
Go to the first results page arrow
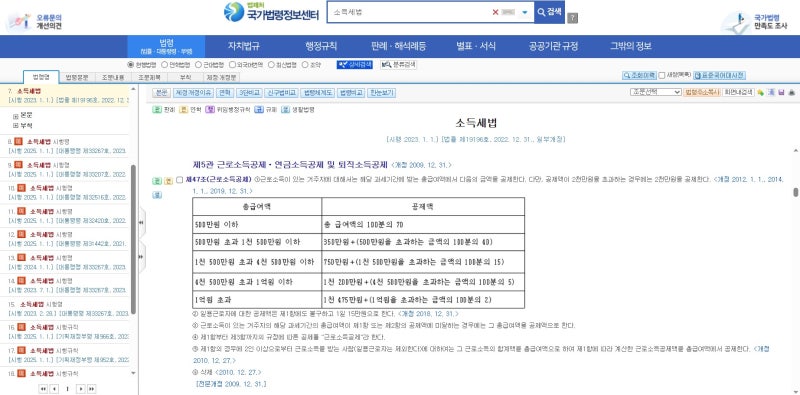[43, 389]
